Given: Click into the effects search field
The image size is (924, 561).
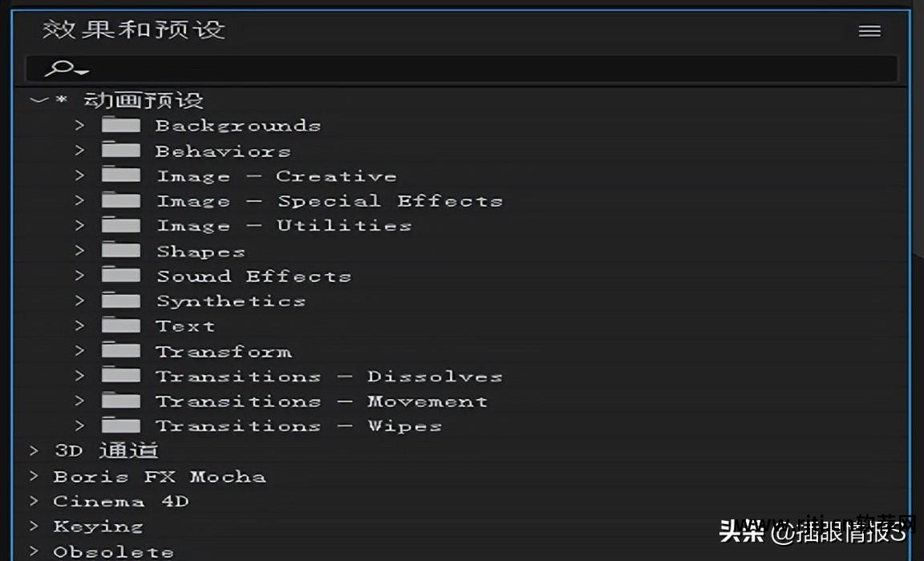Looking at the screenshot, I should pyautogui.click(x=481, y=69).
